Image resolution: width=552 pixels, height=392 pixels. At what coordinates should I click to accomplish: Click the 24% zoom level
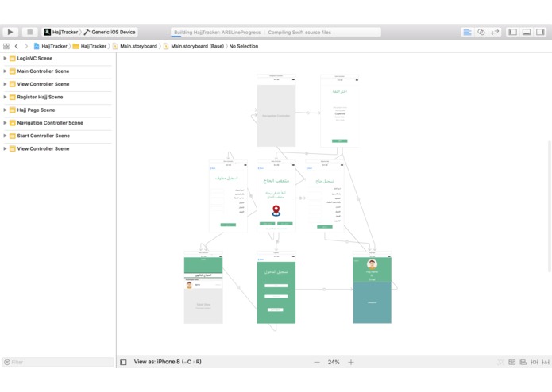334,362
